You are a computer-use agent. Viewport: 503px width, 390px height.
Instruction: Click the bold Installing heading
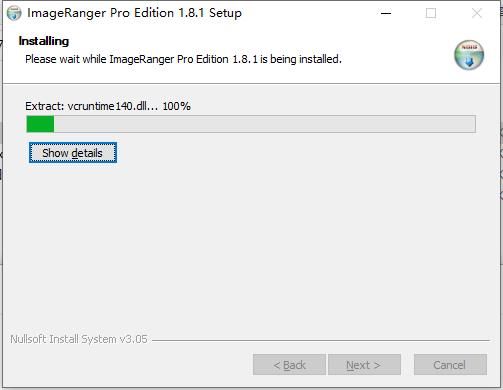(44, 41)
